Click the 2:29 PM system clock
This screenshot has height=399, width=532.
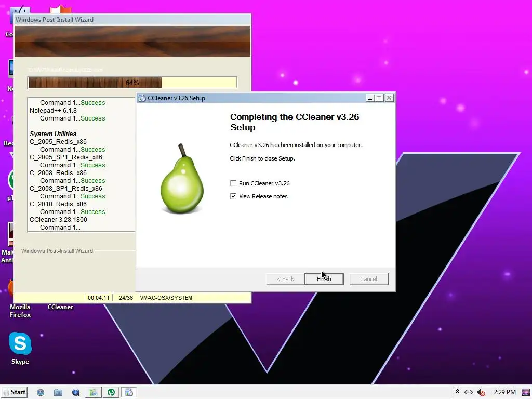pos(504,392)
